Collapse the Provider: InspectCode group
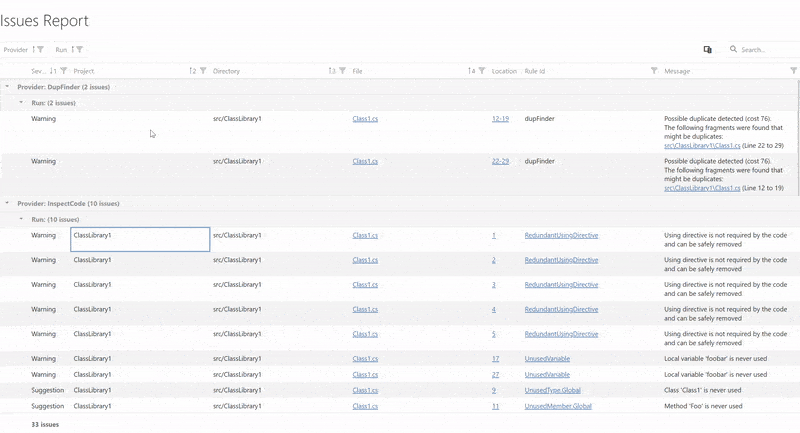800x433 pixels. click(7, 203)
